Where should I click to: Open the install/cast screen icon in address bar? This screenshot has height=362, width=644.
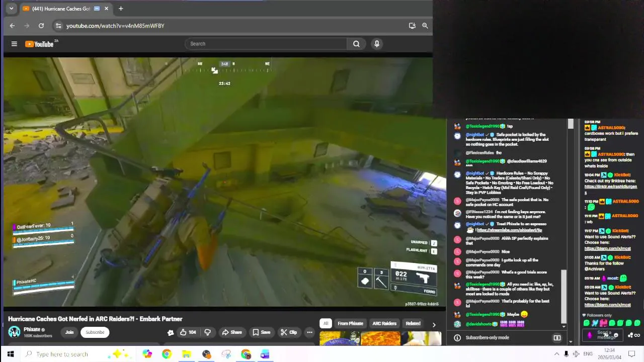pyautogui.click(x=412, y=26)
